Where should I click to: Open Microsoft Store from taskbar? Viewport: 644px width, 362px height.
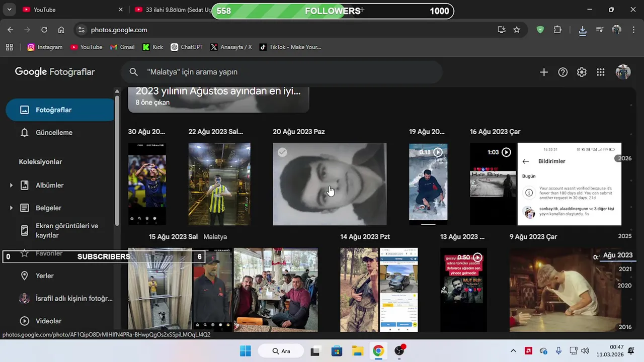click(x=337, y=351)
